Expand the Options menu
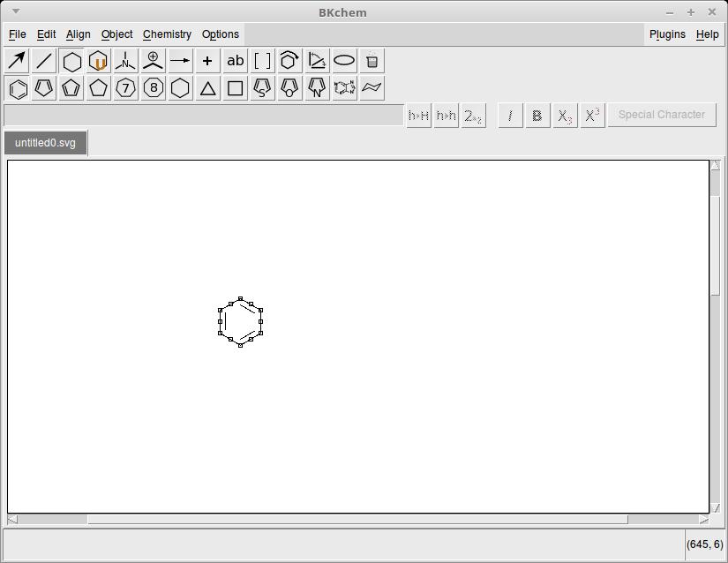This screenshot has height=563, width=728. pyautogui.click(x=220, y=34)
